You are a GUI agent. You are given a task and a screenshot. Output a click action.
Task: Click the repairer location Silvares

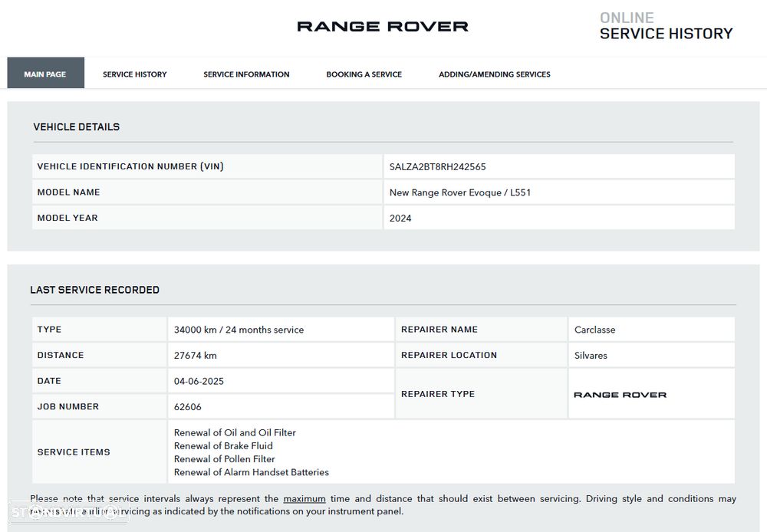point(591,356)
